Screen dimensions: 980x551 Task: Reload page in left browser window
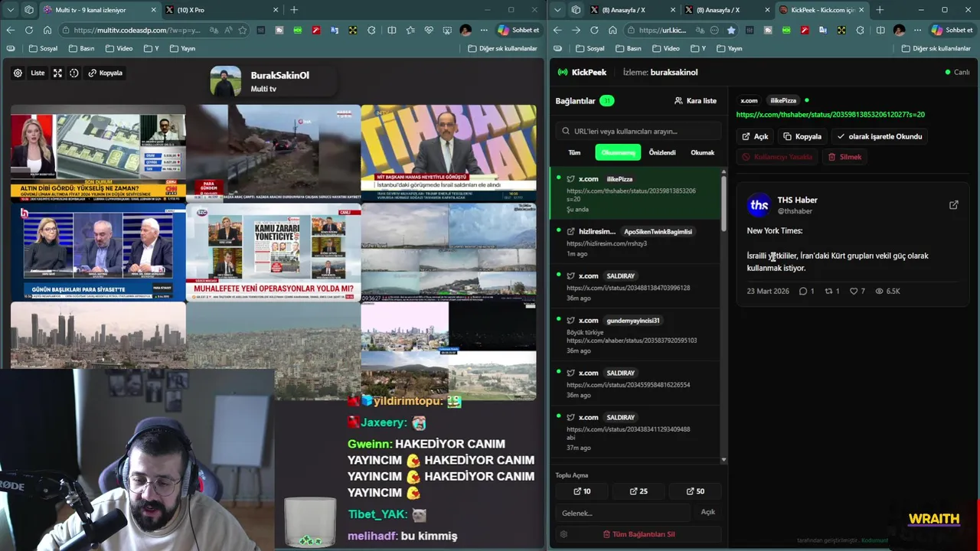point(28,30)
